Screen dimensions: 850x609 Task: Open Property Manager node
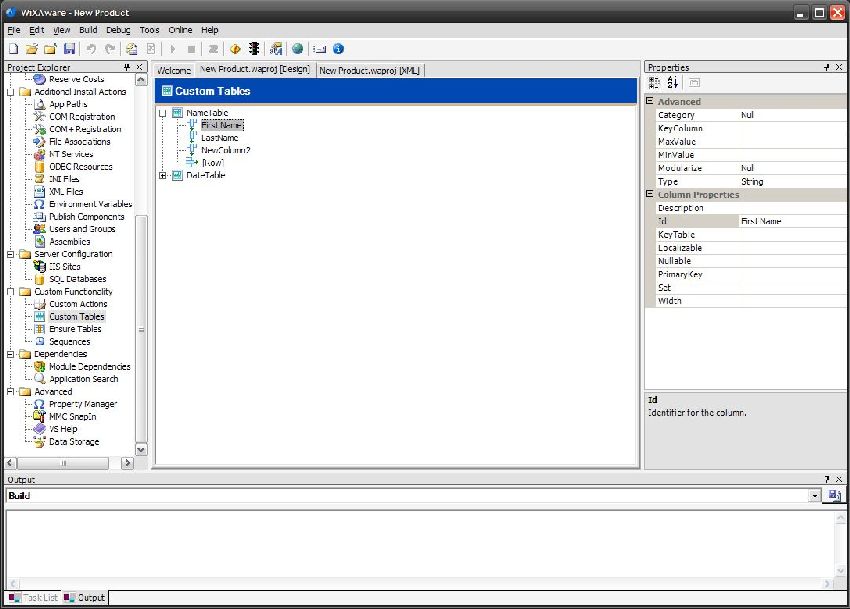coord(83,404)
